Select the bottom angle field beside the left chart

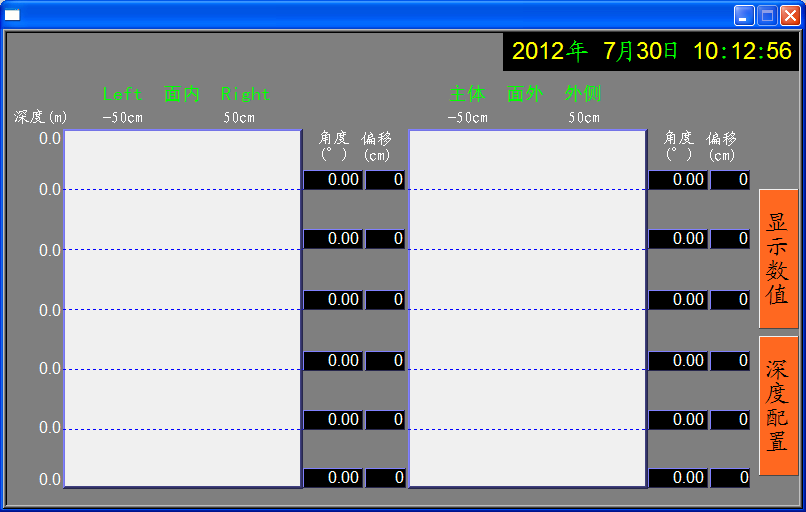(x=333, y=478)
